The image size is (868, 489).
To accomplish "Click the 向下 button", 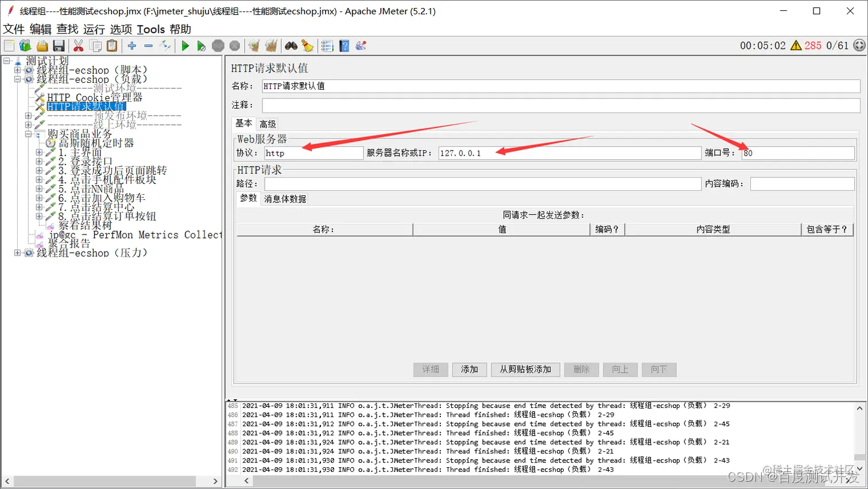I will [x=659, y=369].
